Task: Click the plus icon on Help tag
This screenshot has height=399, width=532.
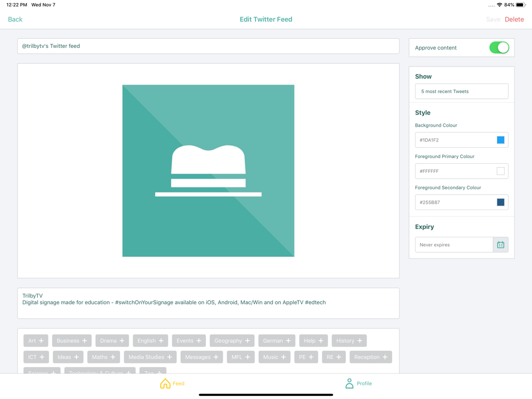Action: click(x=321, y=340)
